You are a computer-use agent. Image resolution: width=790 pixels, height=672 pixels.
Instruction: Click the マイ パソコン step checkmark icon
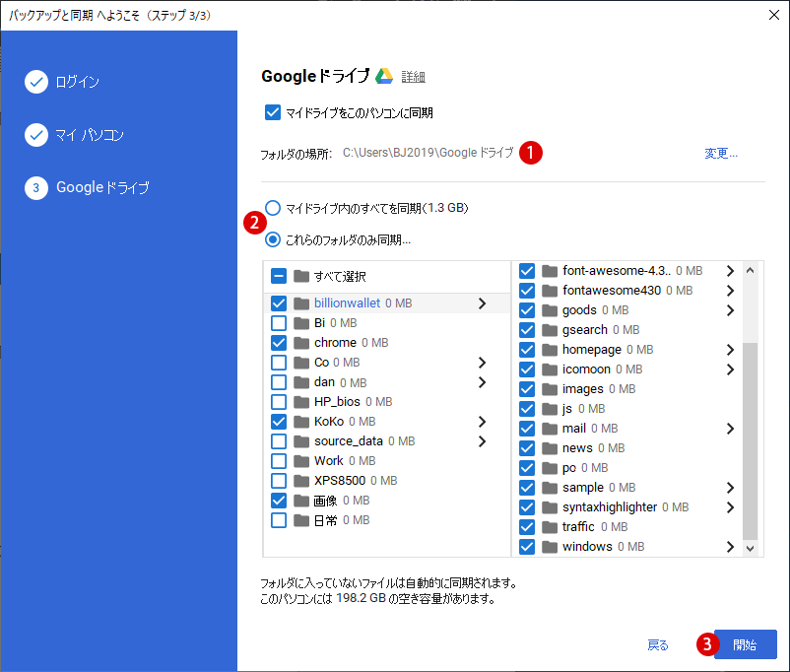click(36, 135)
